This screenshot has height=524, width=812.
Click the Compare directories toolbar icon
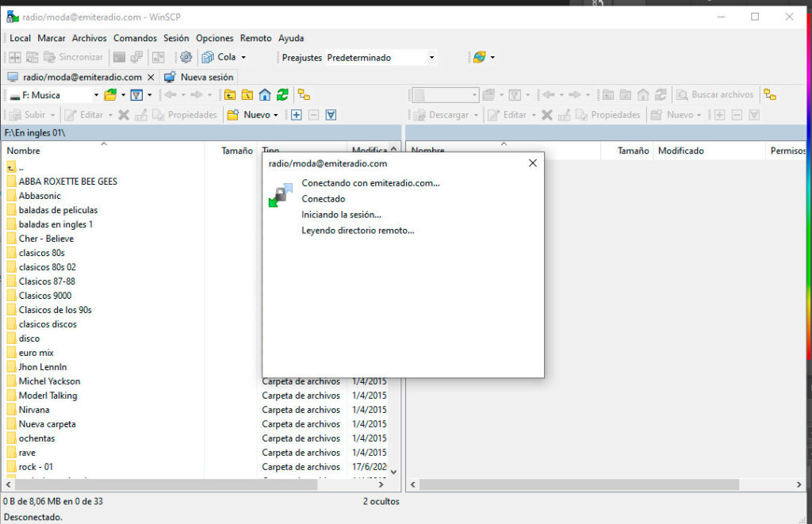click(x=15, y=58)
